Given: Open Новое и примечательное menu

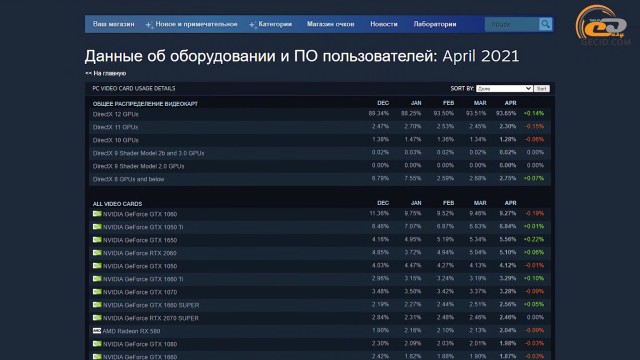Looking at the screenshot, I should (x=196, y=24).
